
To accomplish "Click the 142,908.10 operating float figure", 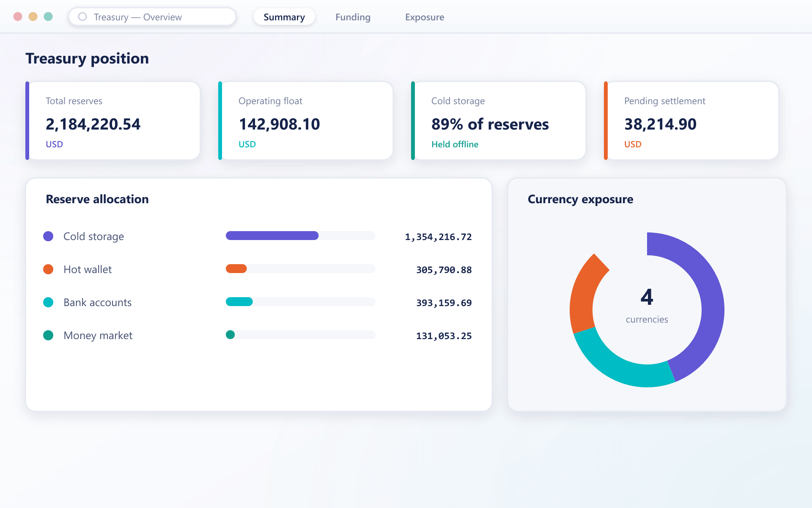I will point(279,124).
